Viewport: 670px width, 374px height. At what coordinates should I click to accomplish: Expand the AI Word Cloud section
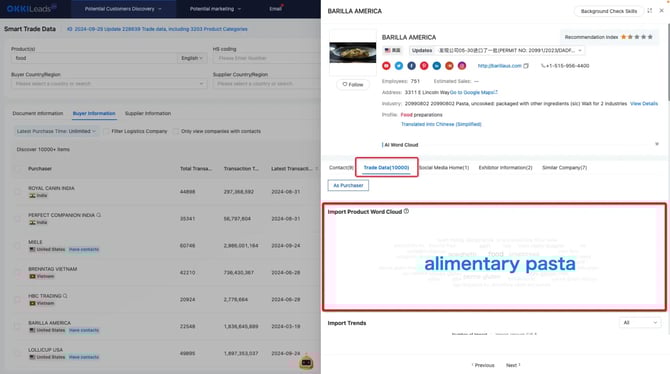pos(657,144)
